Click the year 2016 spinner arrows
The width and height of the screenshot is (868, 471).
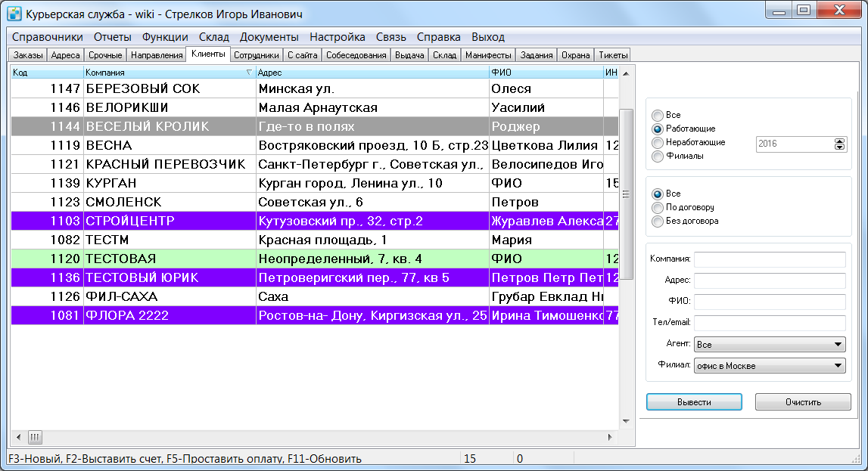click(839, 144)
